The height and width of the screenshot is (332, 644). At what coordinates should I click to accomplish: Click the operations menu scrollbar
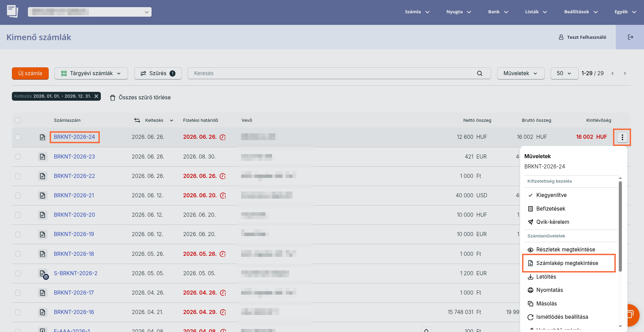pyautogui.click(x=620, y=226)
